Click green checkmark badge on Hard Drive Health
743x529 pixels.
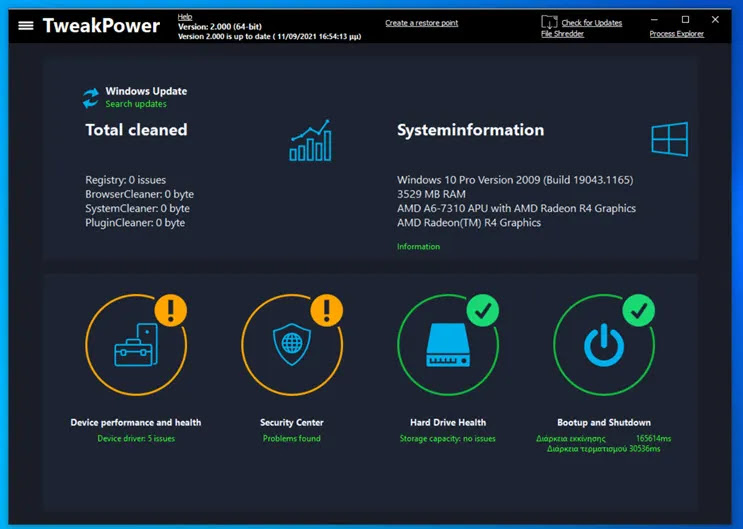click(x=483, y=310)
